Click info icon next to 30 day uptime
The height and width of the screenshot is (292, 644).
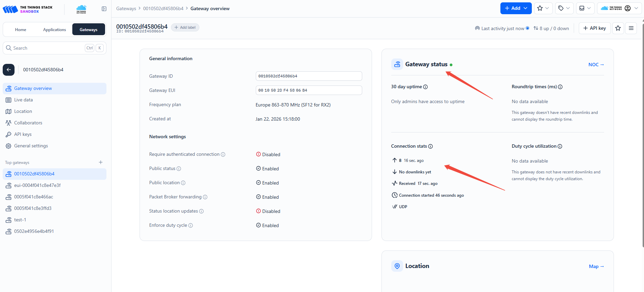pos(425,87)
